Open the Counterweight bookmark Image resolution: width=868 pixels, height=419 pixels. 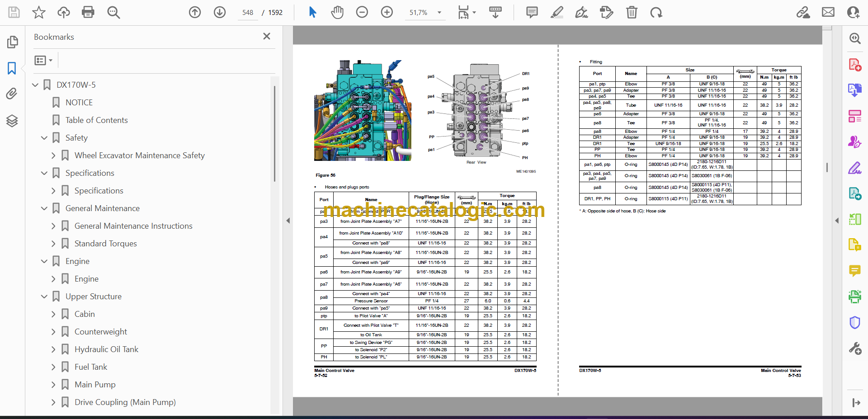101,332
